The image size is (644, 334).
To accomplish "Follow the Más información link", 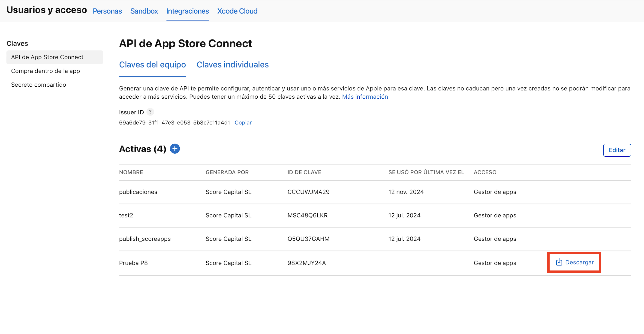I will (x=365, y=97).
